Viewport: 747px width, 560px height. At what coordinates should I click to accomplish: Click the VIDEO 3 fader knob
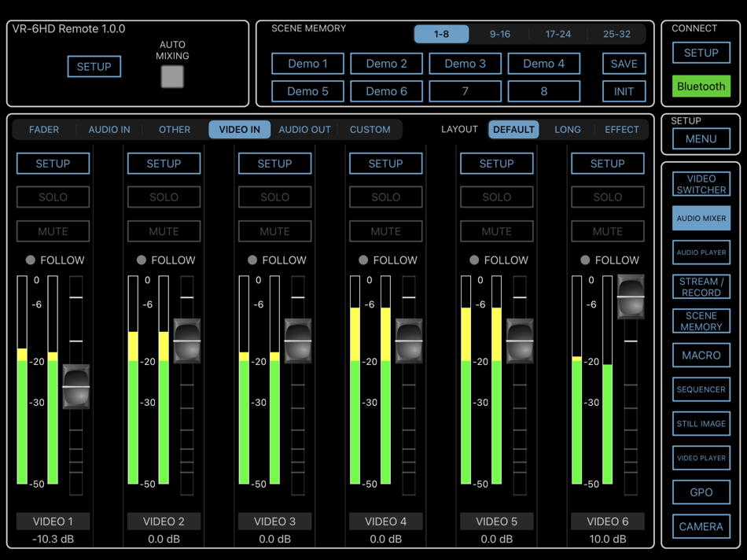pyautogui.click(x=298, y=341)
